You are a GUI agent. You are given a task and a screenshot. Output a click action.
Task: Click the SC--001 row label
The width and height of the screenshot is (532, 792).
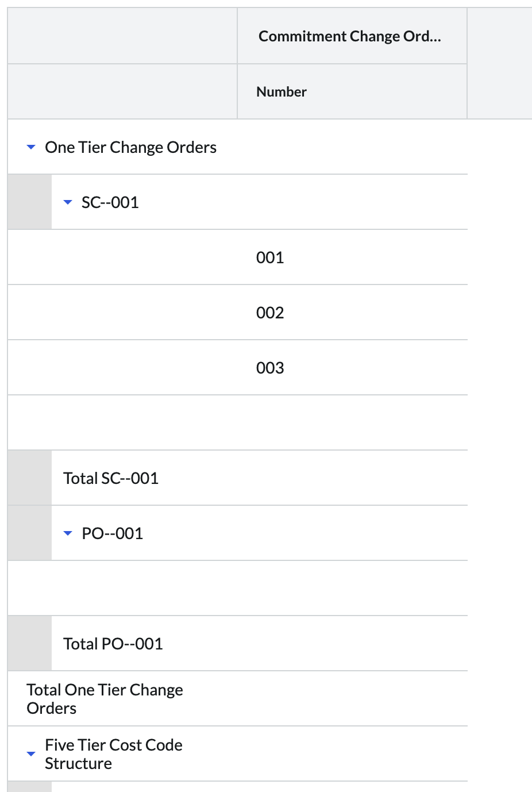coord(110,202)
